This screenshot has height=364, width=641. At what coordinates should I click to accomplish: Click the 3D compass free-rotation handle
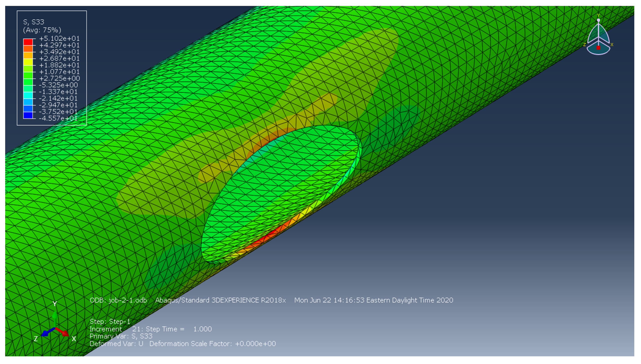pos(598,20)
